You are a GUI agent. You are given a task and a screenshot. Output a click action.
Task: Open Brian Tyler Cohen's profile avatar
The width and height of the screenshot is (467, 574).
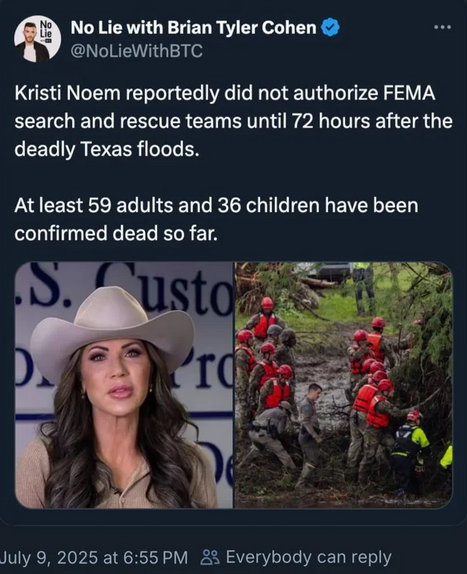37,39
